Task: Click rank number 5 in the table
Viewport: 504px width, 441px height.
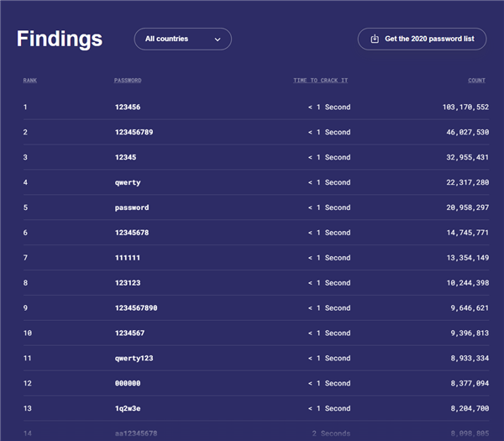Action: pyautogui.click(x=25, y=207)
